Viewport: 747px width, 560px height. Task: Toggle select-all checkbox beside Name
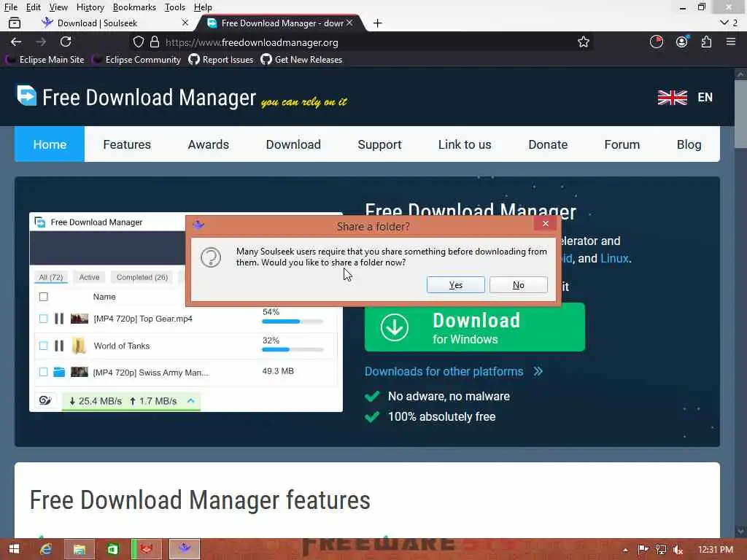tap(43, 297)
